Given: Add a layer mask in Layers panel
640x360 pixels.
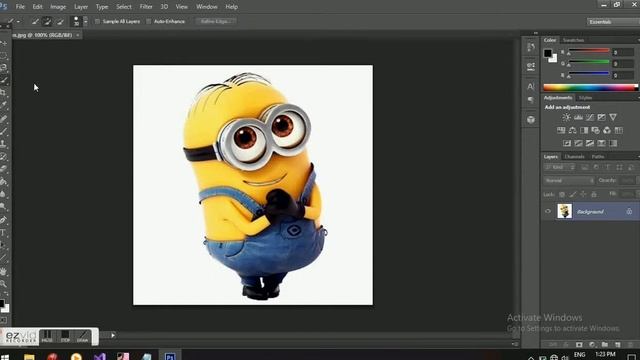Looking at the screenshot, I should [x=579, y=345].
